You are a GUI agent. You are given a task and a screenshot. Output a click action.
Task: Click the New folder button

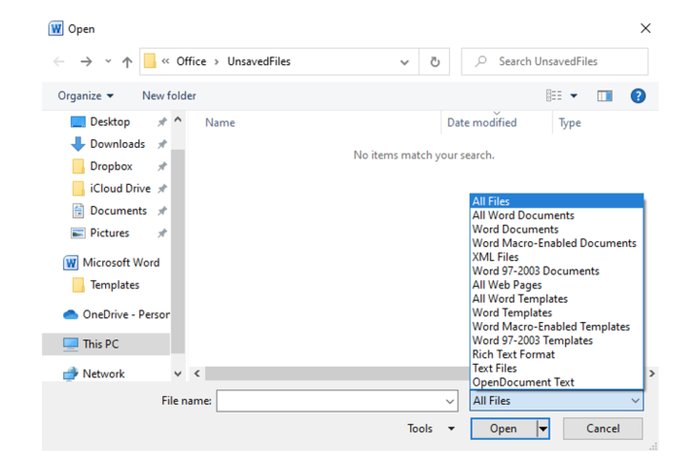(169, 96)
